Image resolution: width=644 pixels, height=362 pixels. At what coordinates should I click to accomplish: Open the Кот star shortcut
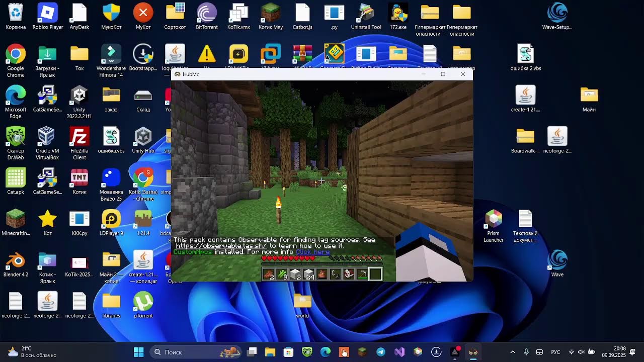point(47,223)
